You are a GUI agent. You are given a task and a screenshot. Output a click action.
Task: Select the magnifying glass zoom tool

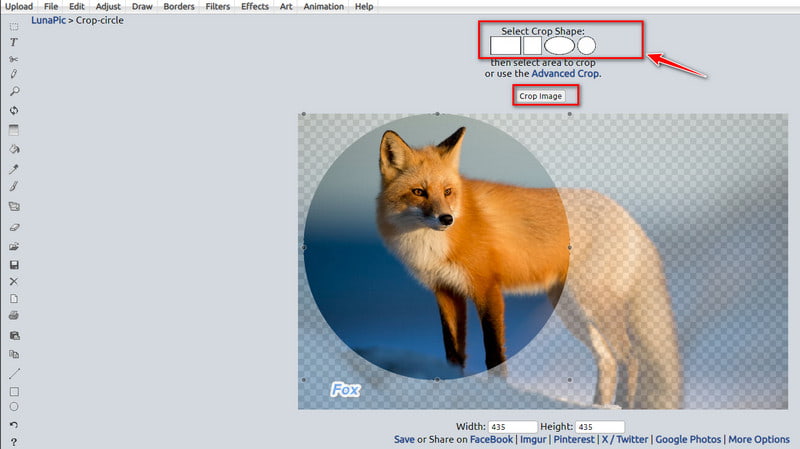pos(14,92)
